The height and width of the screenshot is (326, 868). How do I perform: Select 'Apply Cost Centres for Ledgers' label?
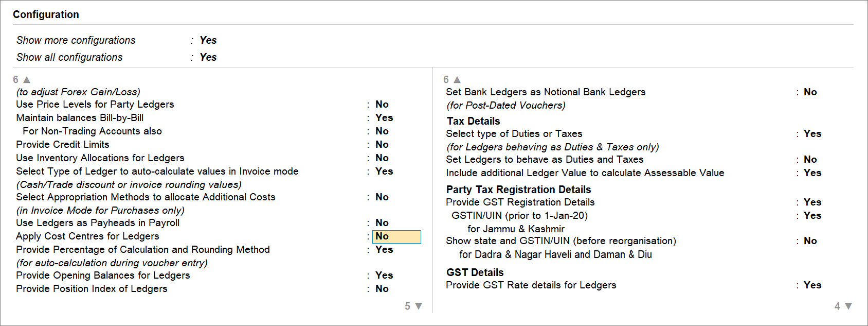(x=87, y=236)
